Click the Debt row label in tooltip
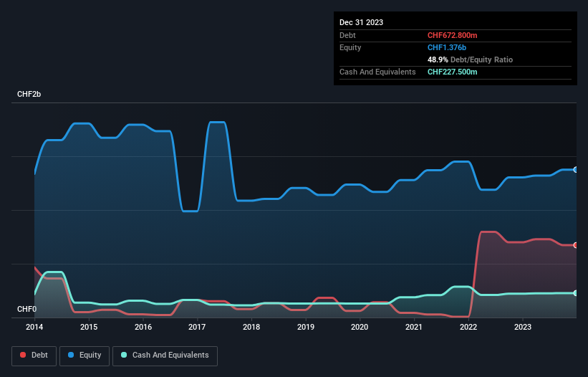 coord(347,35)
